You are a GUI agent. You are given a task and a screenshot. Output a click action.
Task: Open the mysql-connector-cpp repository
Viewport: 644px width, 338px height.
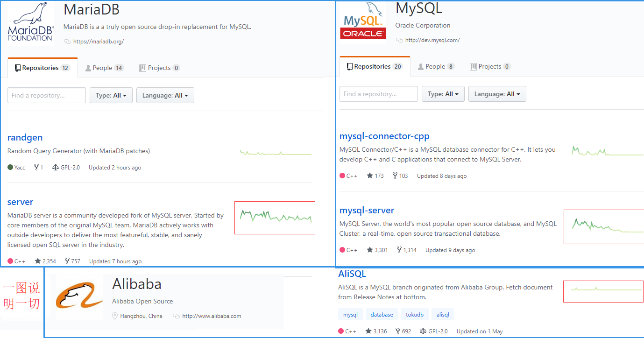coord(385,136)
